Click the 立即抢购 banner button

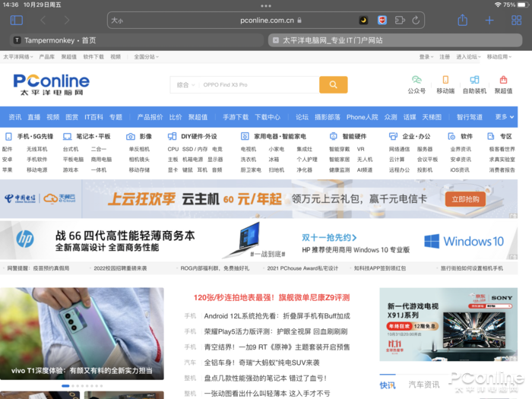point(465,199)
